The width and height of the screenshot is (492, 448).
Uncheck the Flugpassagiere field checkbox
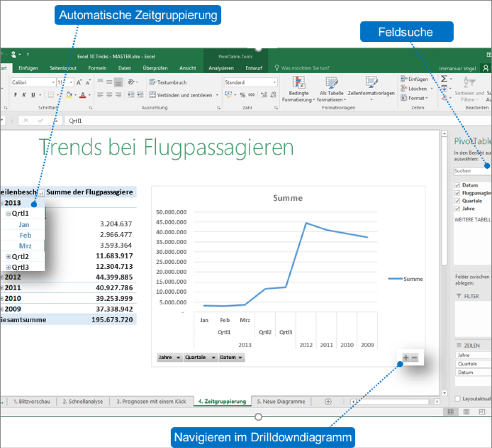coord(457,193)
